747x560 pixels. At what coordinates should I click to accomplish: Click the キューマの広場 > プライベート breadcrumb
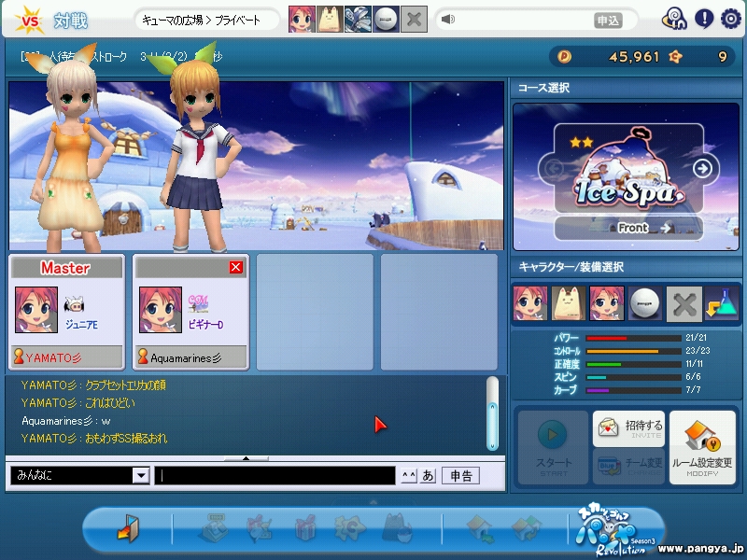pyautogui.click(x=201, y=20)
